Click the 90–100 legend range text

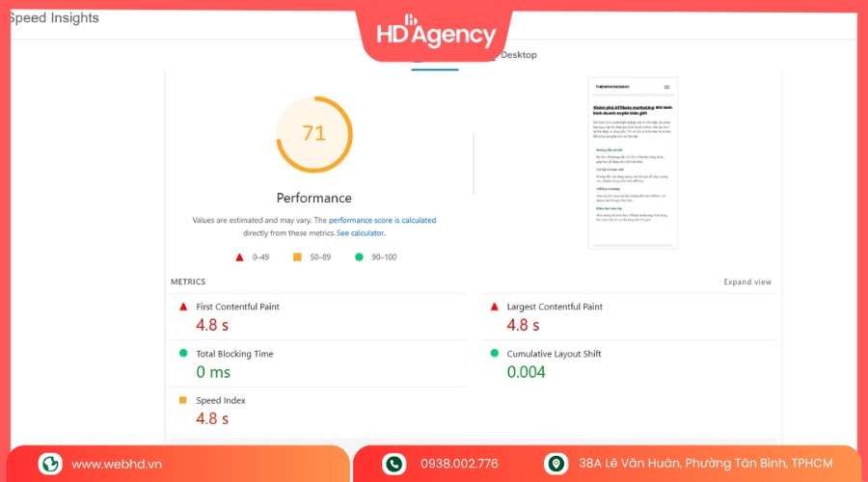384,257
